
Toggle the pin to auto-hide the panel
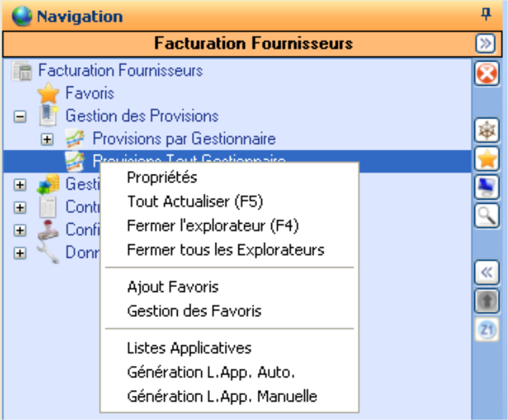[487, 14]
